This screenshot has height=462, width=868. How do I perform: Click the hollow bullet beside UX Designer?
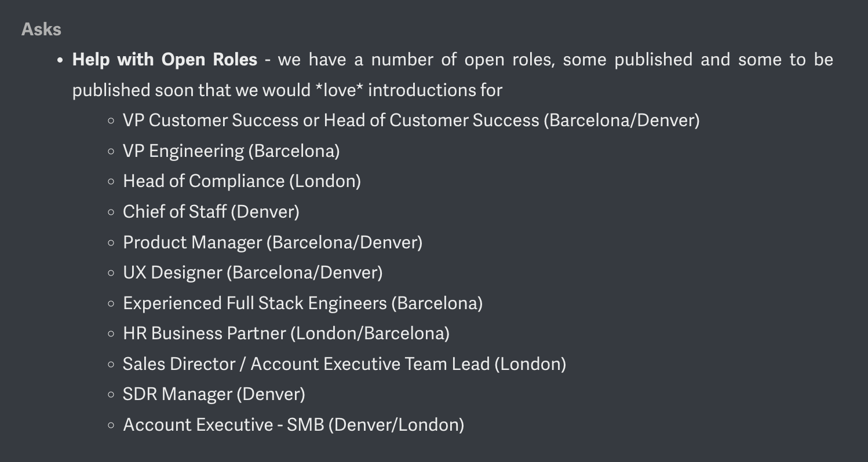[x=111, y=273]
